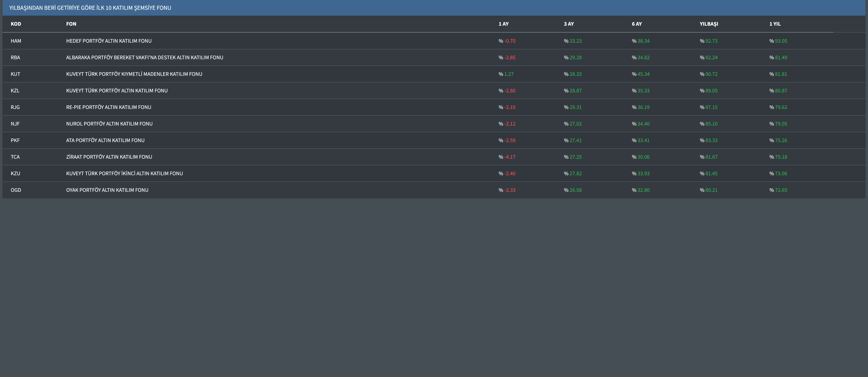Click the KUT fund code

coord(15,74)
